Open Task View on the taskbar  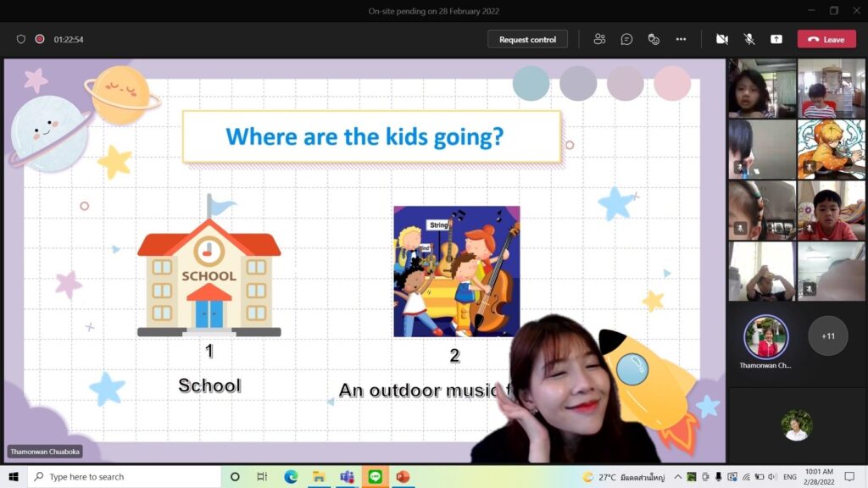tap(262, 477)
